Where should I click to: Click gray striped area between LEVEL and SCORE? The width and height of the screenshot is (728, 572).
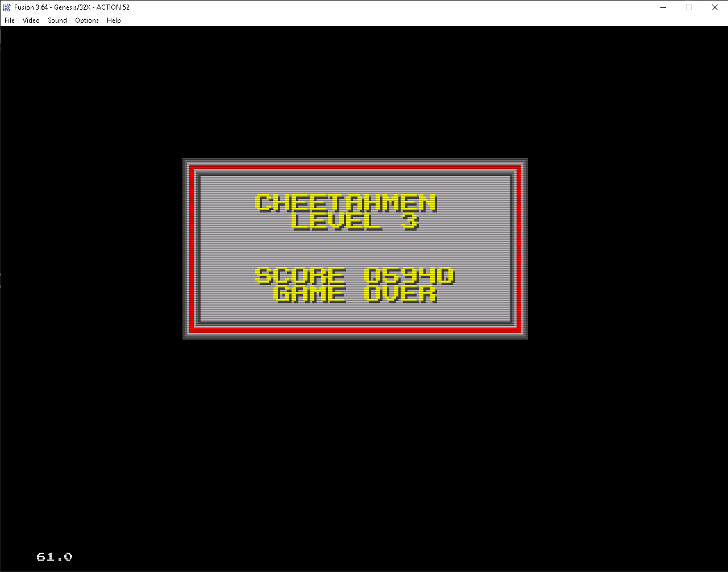355,248
